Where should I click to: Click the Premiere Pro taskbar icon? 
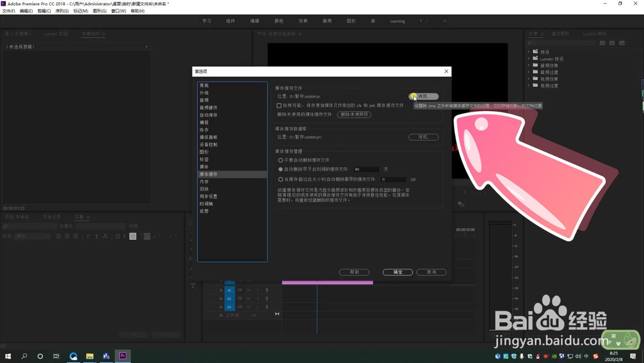[x=122, y=356]
